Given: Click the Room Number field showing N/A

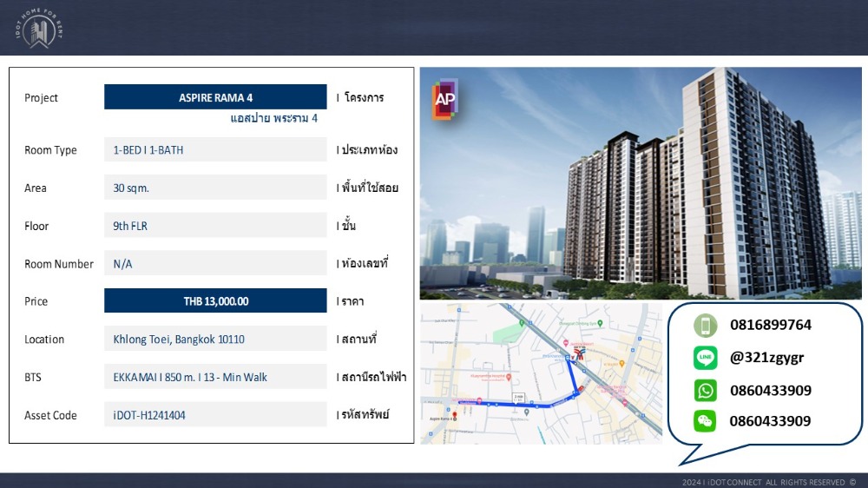Looking at the screenshot, I should 215,263.
